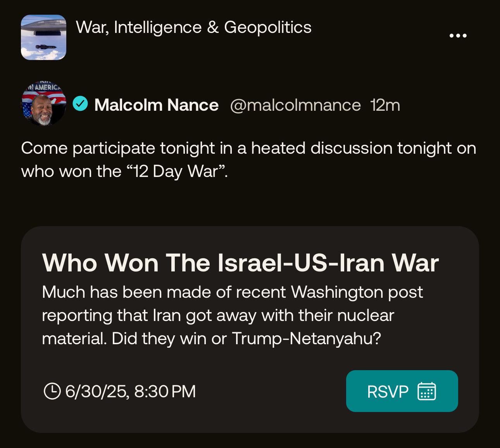Click the clock icon beside event time
500x448 pixels.
(52, 391)
